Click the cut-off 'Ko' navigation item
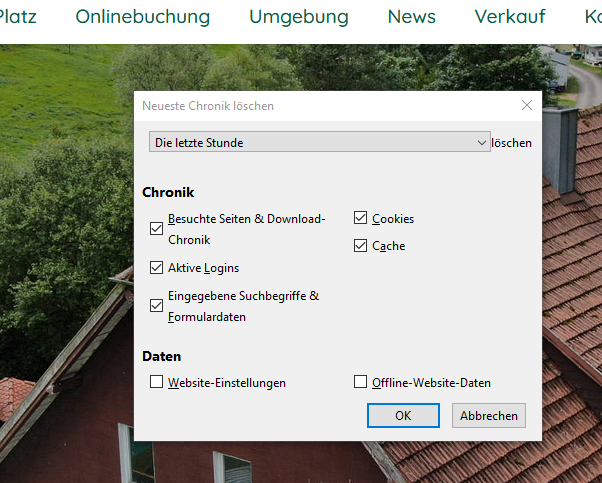 point(592,17)
